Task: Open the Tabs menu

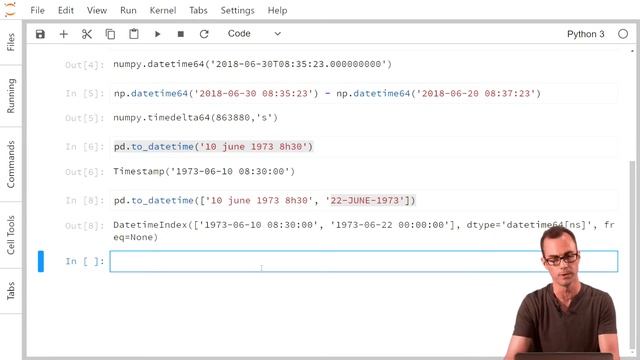Action: [x=198, y=10]
